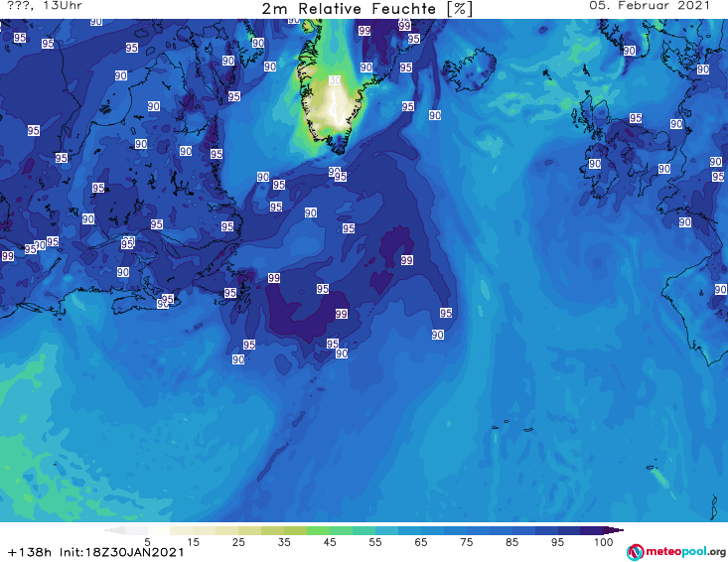This screenshot has width=728, height=562.
Task: Click the legend value 15
Action: click(x=193, y=542)
